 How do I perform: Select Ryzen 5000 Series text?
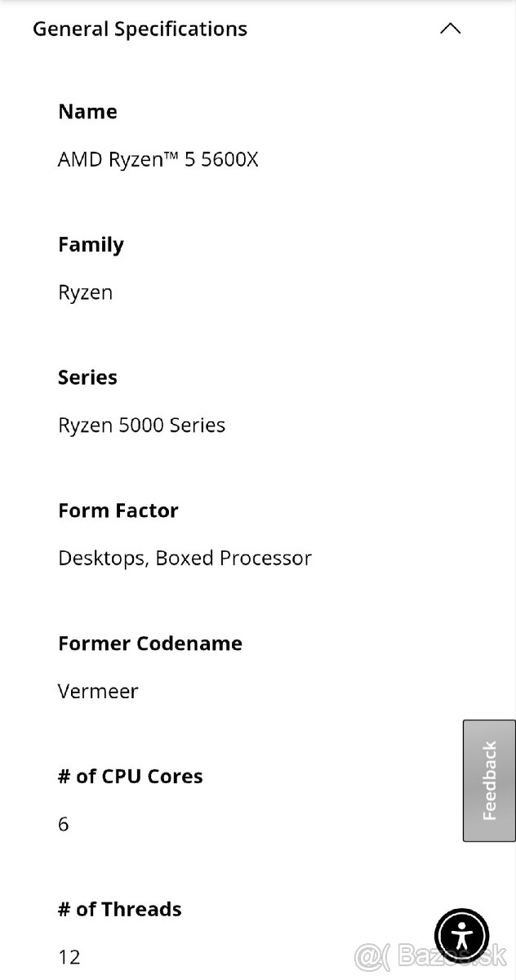[141, 425]
